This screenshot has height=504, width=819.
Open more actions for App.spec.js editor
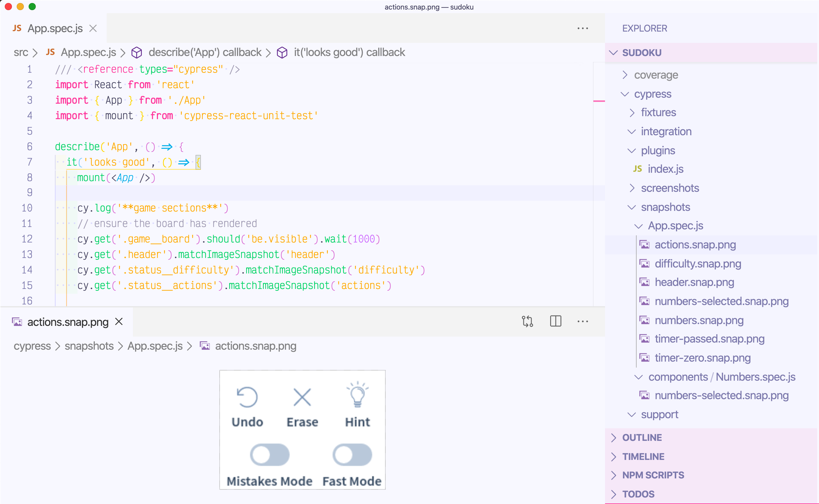pyautogui.click(x=583, y=28)
